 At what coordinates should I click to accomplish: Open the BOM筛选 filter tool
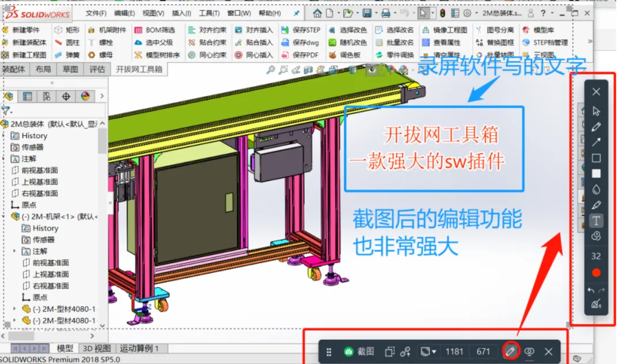[x=155, y=30]
